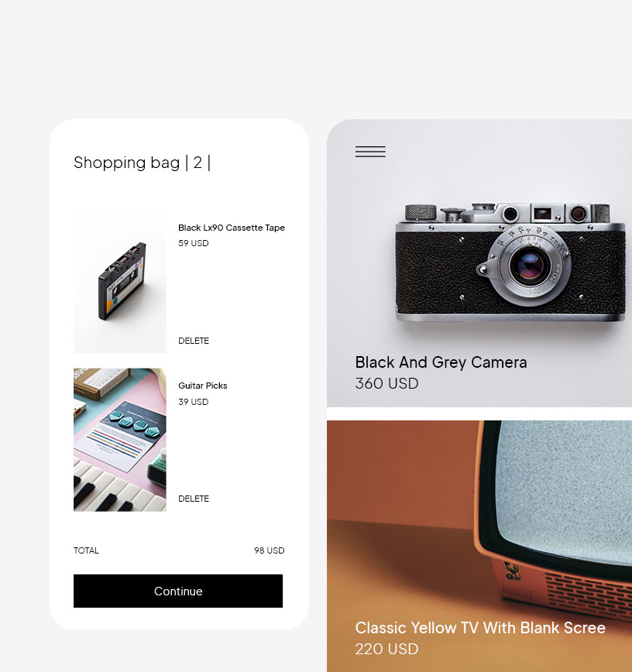Open the Classic Yellow TV product title

480,628
